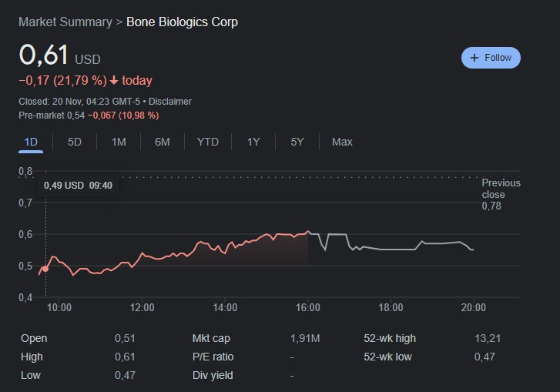The width and height of the screenshot is (560, 392).
Task: Show the Max chart range
Action: (342, 142)
